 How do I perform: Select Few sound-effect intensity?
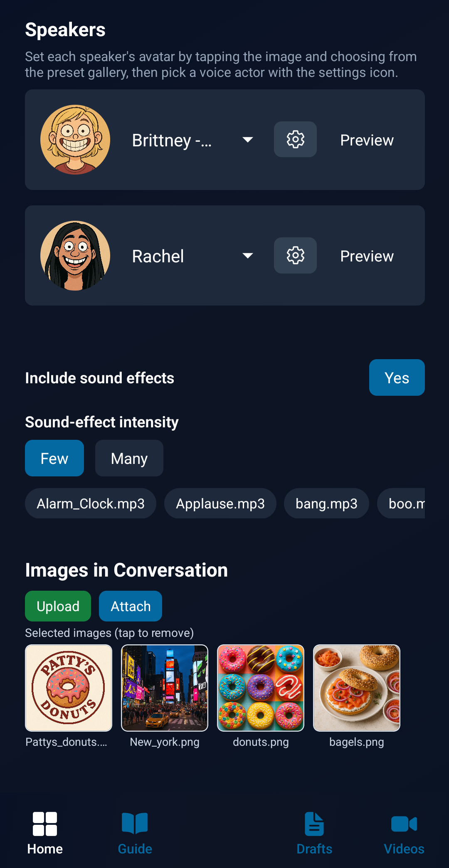54,458
